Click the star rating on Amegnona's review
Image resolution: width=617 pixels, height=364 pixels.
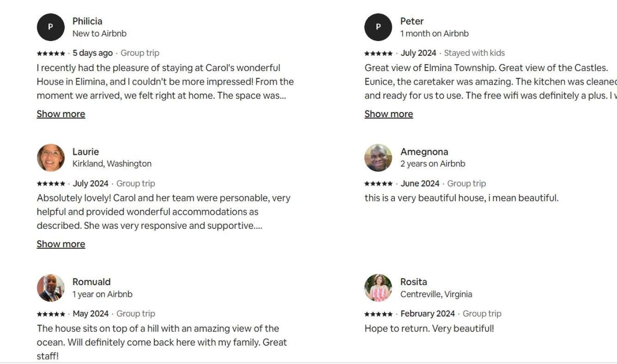click(x=379, y=184)
